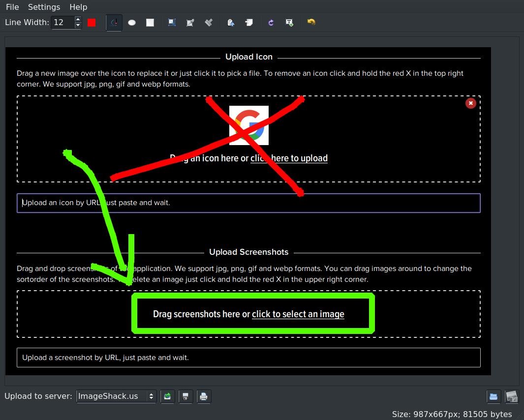Redo the last undone action
This screenshot has height=420, width=524.
271,22
